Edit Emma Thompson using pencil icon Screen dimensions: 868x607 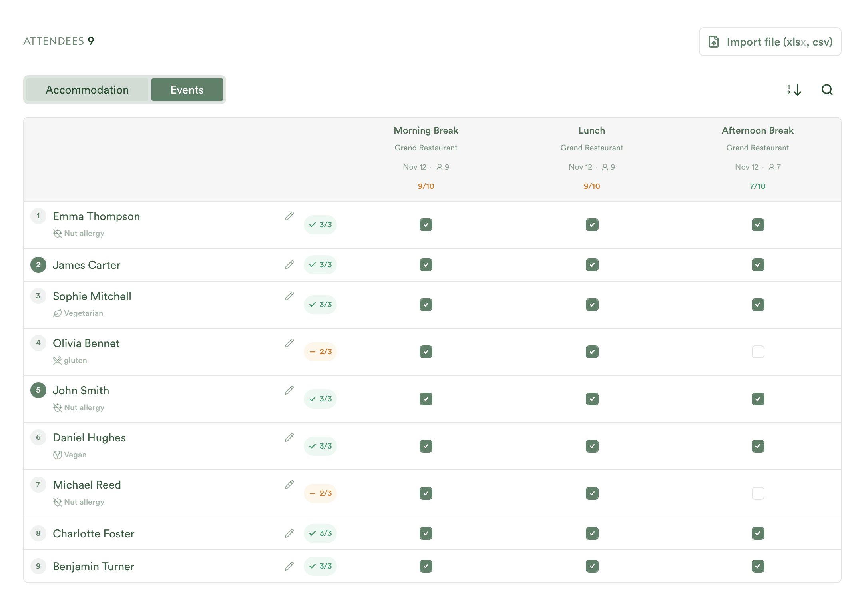click(289, 216)
